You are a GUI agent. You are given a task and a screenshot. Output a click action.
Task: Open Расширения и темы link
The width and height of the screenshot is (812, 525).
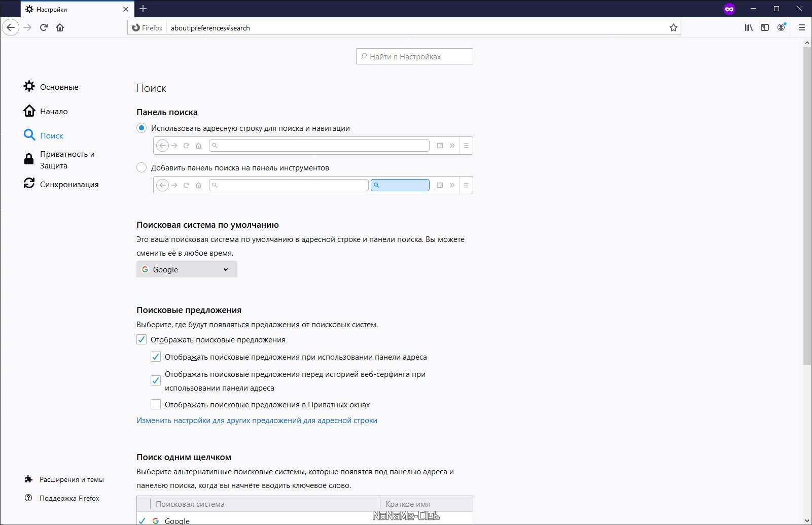(72, 479)
